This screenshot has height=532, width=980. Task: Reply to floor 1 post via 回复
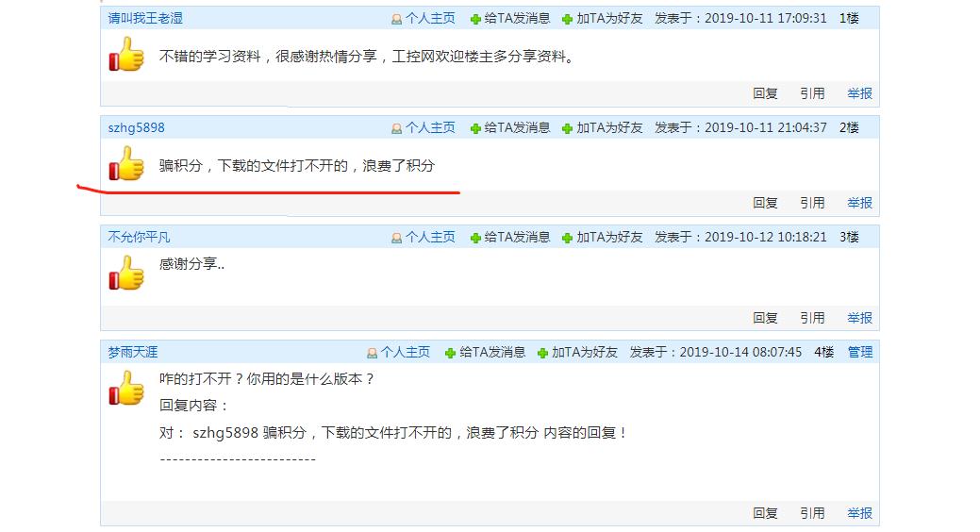(x=765, y=93)
